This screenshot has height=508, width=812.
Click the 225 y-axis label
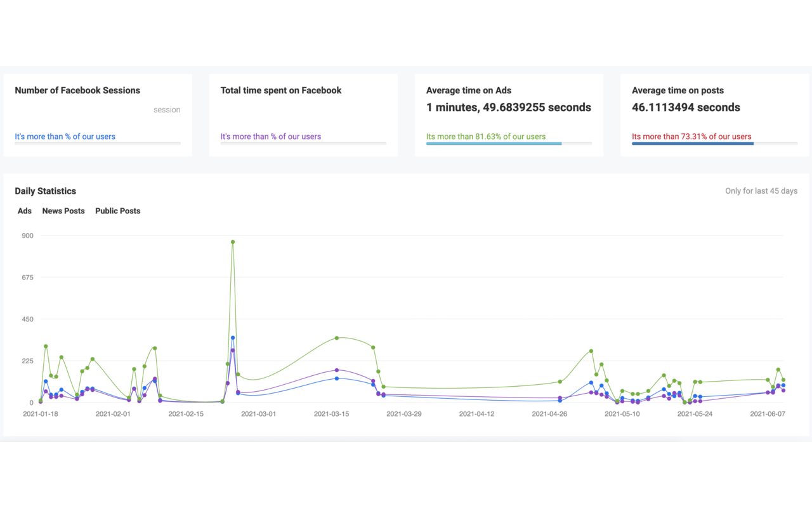point(28,361)
